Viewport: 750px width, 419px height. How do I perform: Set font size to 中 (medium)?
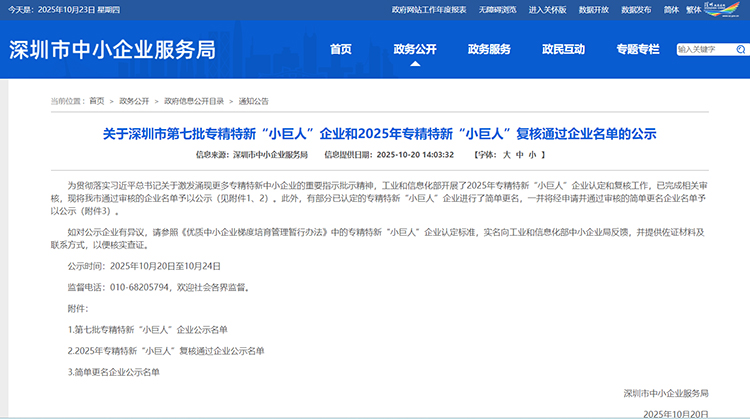tap(520, 155)
